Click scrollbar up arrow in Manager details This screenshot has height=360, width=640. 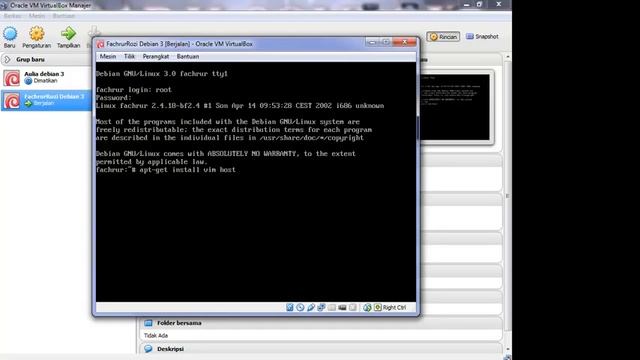[x=507, y=56]
